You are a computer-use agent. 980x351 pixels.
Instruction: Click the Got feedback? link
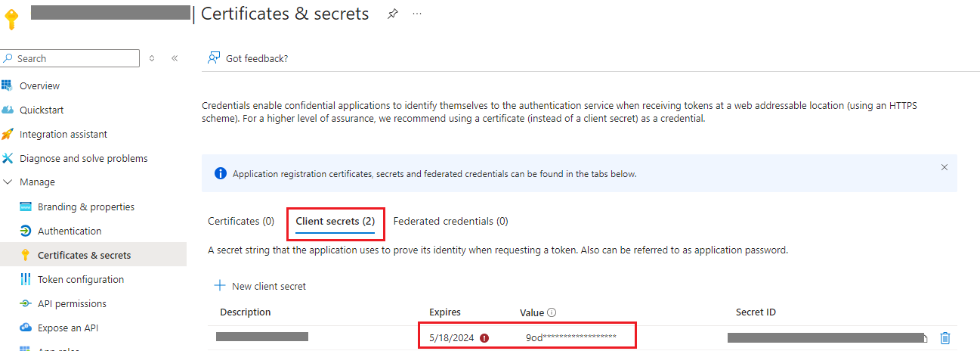pyautogui.click(x=257, y=58)
